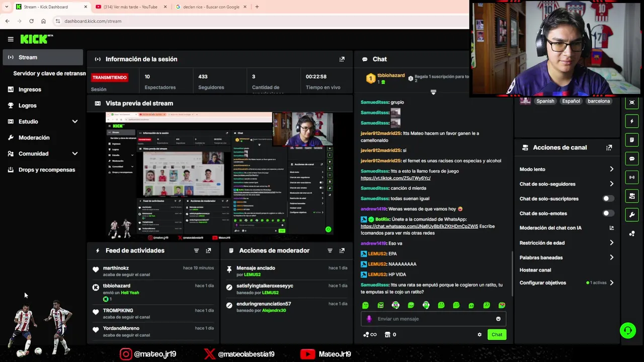Open filter options in Acciones de moderador
The height and width of the screenshot is (362, 644).
pyautogui.click(x=330, y=250)
